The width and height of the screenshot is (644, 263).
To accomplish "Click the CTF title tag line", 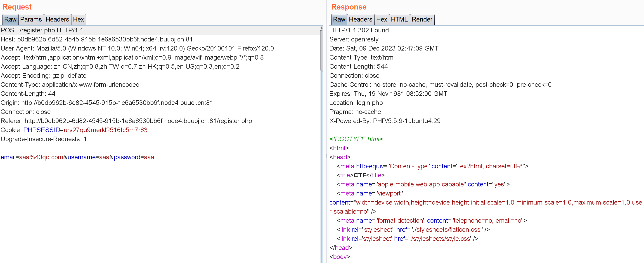I will pos(360,175).
